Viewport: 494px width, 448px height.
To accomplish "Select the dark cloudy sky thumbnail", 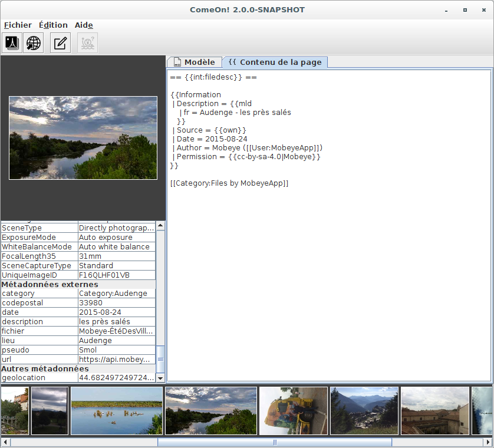I will pyautogui.click(x=50, y=411).
